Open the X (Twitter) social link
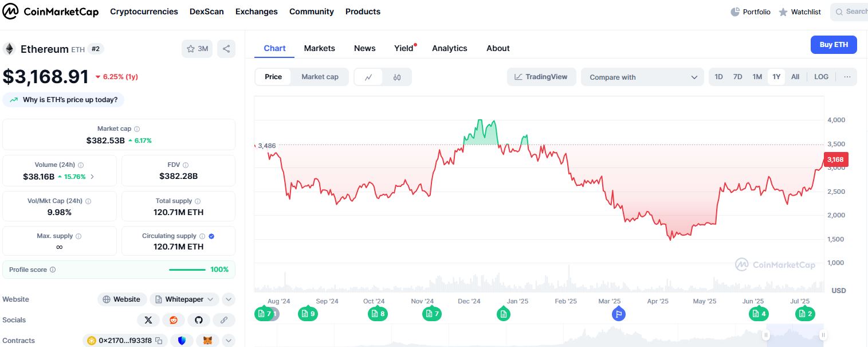This screenshot has height=347, width=868. point(148,320)
